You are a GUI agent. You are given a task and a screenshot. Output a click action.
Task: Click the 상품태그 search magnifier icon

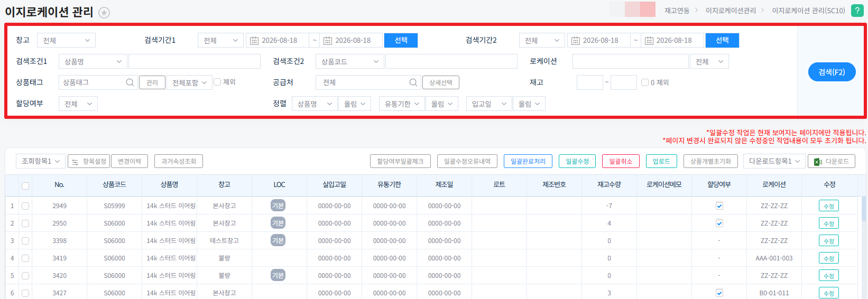coord(130,82)
